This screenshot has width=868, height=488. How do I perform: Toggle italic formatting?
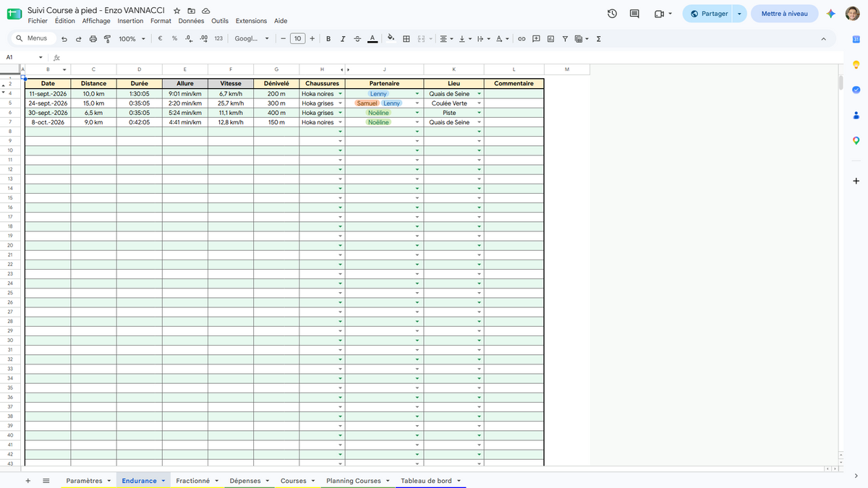[x=343, y=39]
